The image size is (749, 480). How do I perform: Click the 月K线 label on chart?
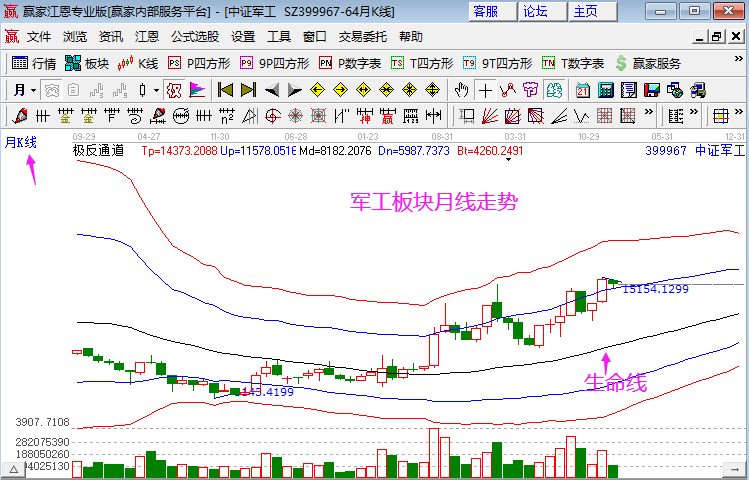click(21, 142)
